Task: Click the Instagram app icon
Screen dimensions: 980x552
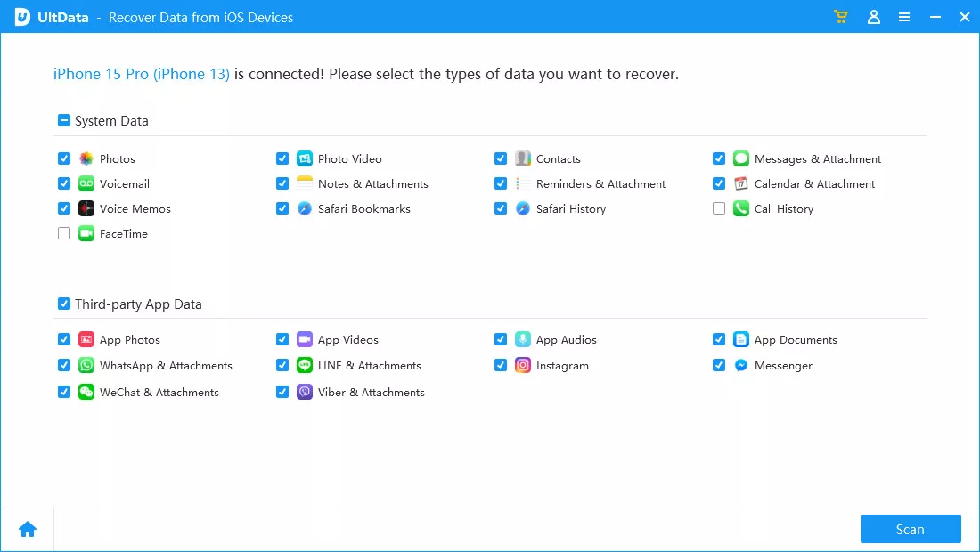Action: tap(522, 365)
